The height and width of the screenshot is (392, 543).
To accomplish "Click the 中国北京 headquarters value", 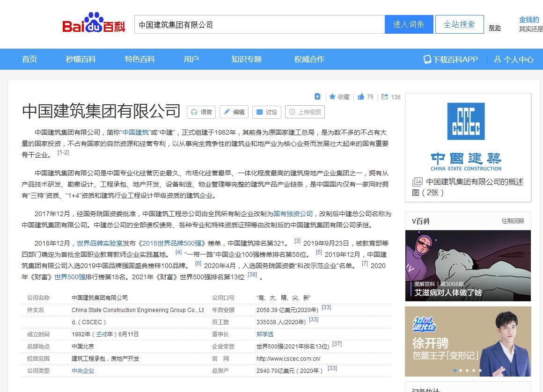I will coord(83,346).
